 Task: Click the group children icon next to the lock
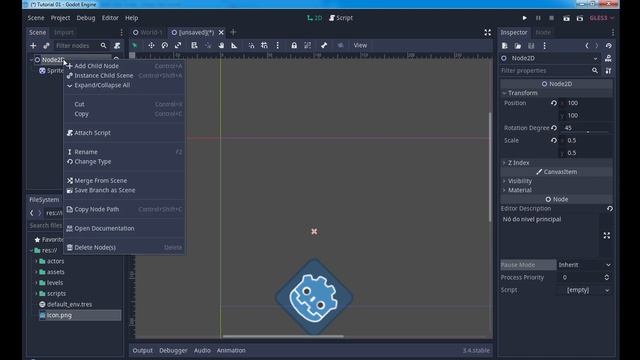pos(307,45)
